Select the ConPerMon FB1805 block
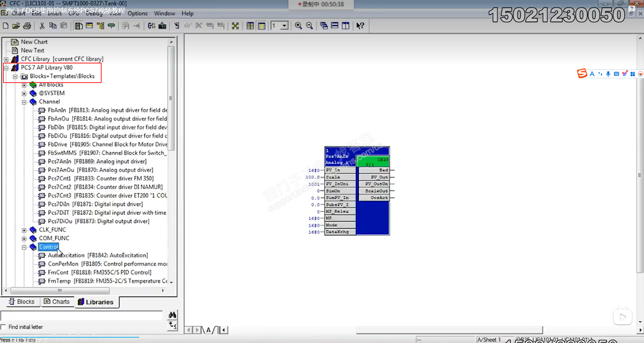 click(x=107, y=264)
